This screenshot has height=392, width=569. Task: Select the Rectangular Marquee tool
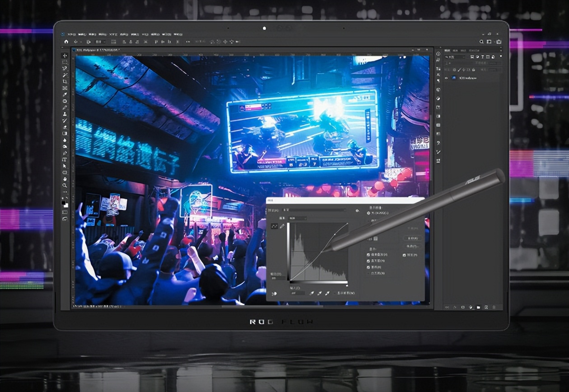pos(65,62)
